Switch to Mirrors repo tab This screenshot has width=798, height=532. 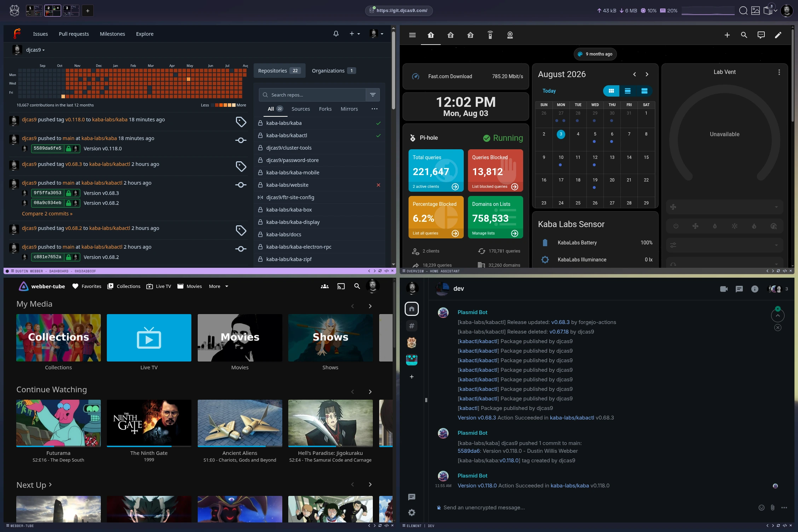click(349, 109)
